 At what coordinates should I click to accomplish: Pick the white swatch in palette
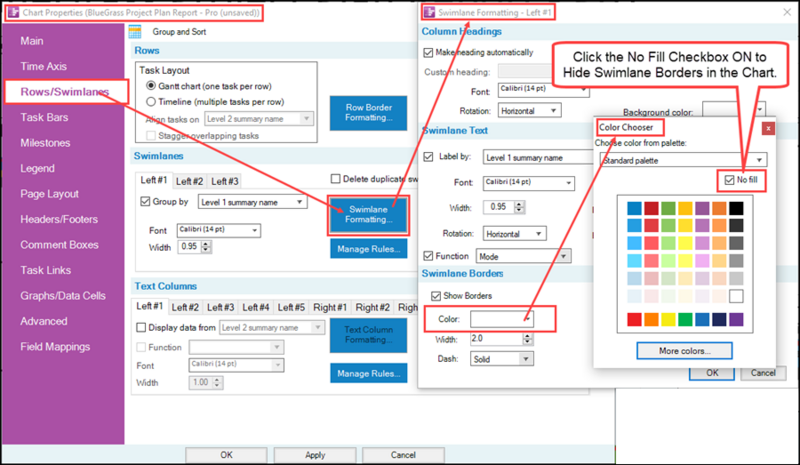(736, 296)
